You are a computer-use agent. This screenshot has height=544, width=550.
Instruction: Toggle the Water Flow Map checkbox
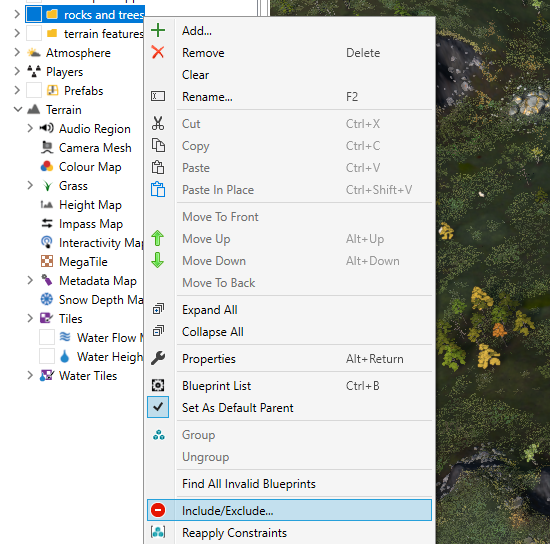(x=47, y=337)
